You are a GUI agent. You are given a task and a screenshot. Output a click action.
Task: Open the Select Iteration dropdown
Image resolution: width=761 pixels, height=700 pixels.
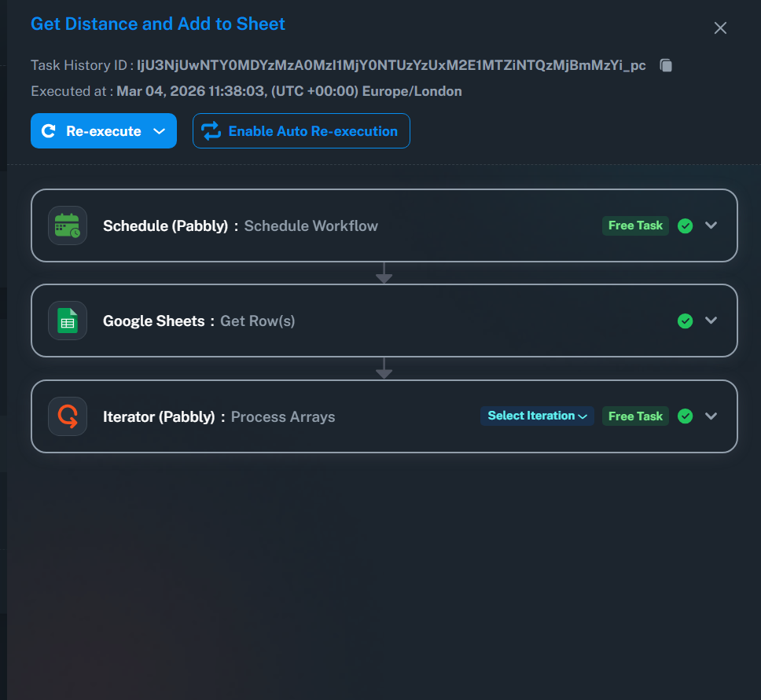tap(537, 416)
